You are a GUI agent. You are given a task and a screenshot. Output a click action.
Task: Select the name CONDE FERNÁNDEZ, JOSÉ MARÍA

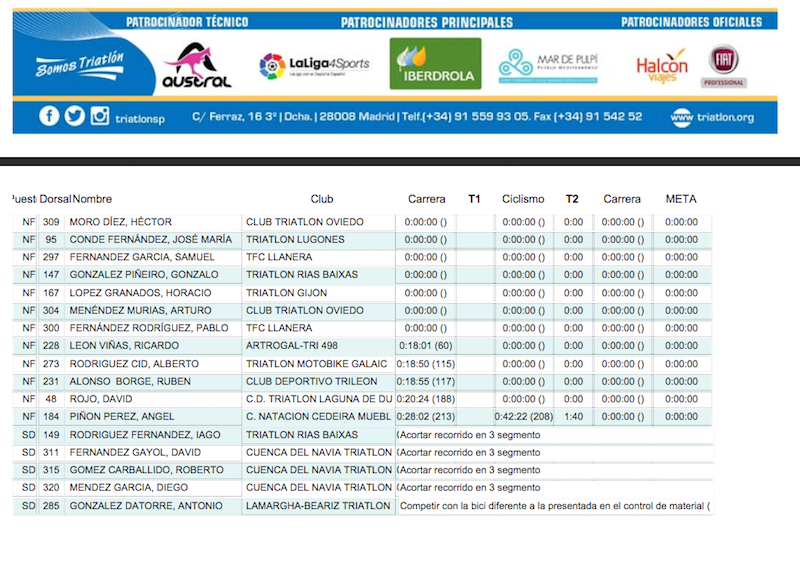[x=151, y=239]
